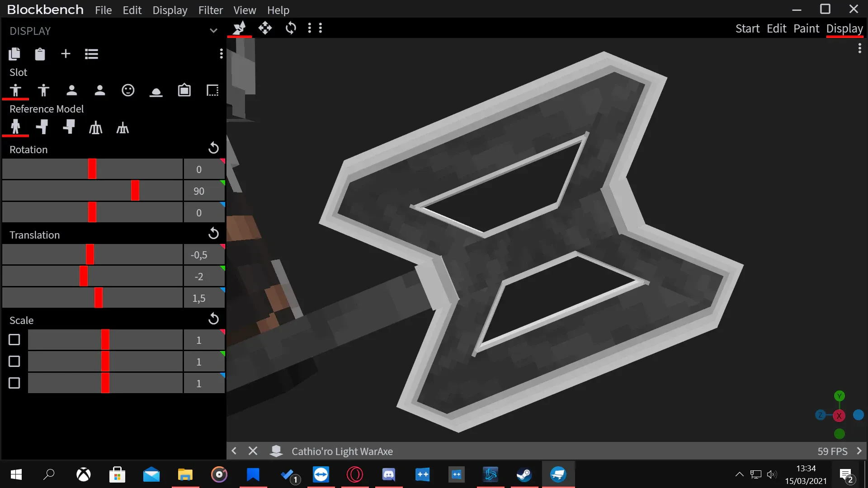Viewport: 868px width, 488px height.
Task: Click the Translation Z value field 1,5
Action: click(x=204, y=298)
